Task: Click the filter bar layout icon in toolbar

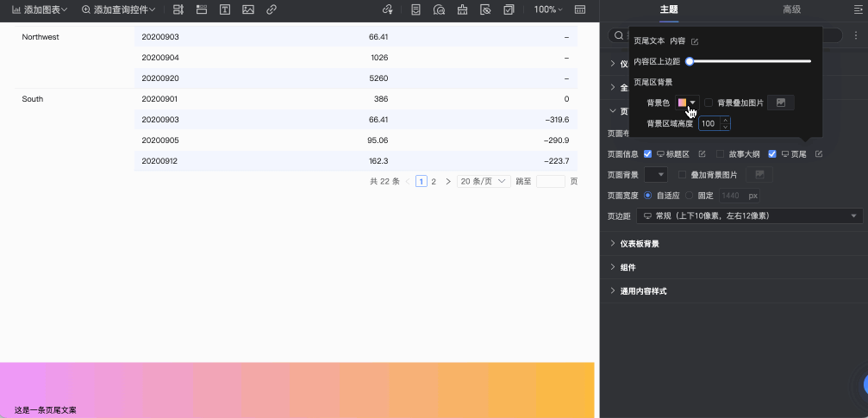Action: (178, 9)
